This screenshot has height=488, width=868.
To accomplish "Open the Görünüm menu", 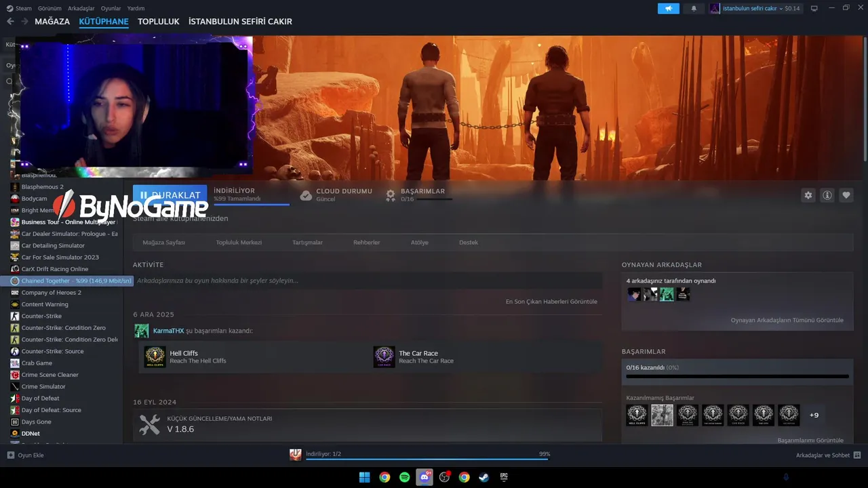I will 50,8.
